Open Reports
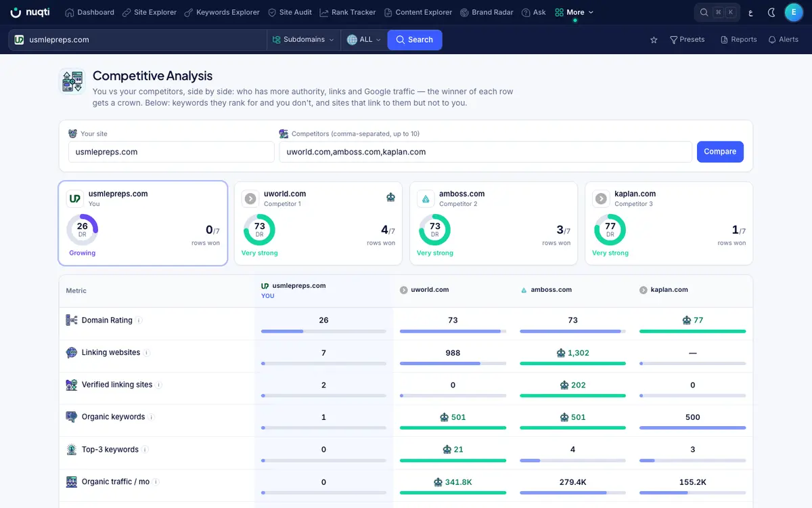The height and width of the screenshot is (508, 812). 738,40
